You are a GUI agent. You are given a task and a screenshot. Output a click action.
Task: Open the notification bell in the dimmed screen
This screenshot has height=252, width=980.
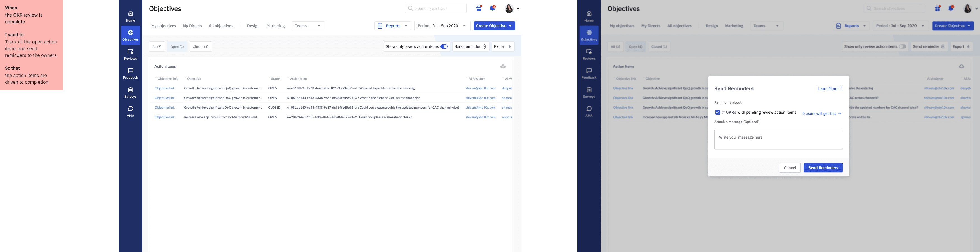[x=951, y=8]
